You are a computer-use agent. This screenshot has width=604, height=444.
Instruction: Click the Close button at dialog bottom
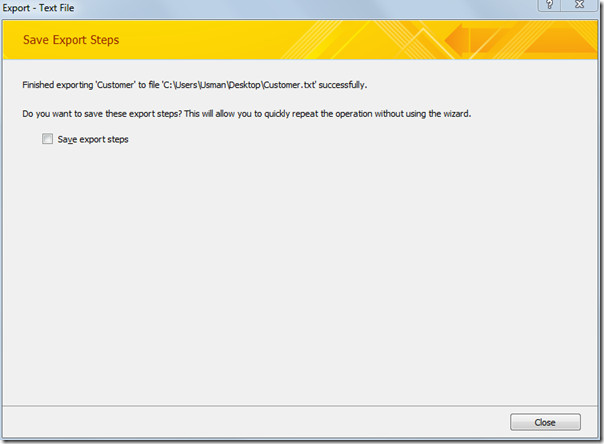(545, 422)
